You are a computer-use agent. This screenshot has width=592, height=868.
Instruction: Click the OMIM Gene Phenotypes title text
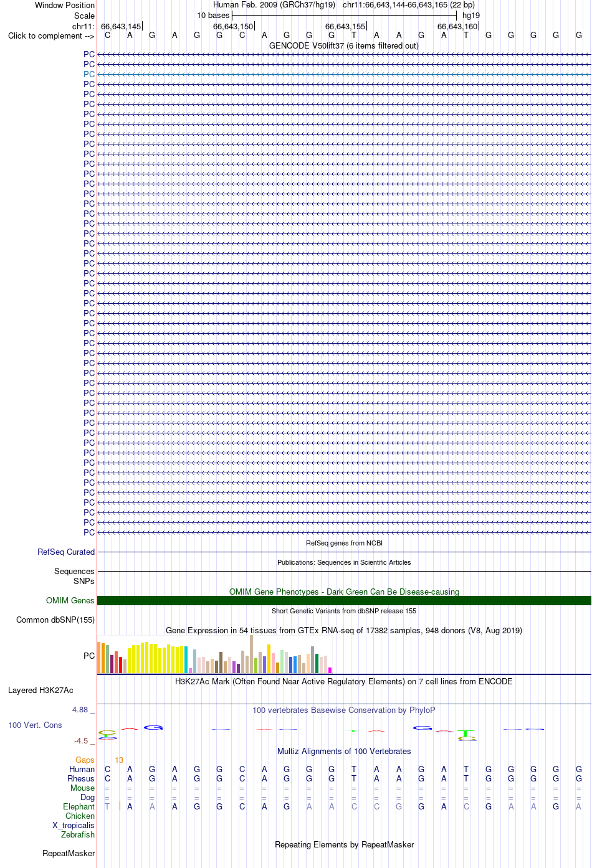coord(344,592)
